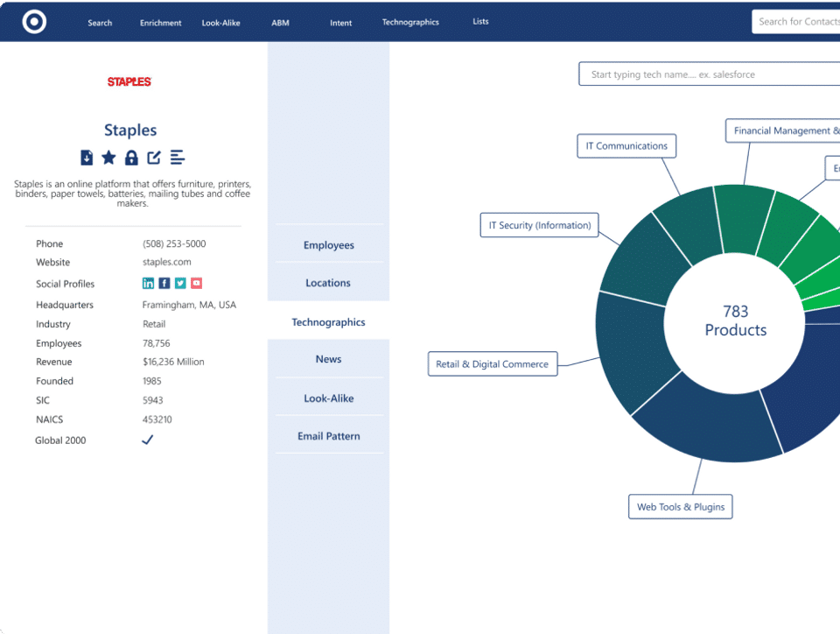Click the Financial Management chart label
840x634 pixels.
click(x=782, y=130)
